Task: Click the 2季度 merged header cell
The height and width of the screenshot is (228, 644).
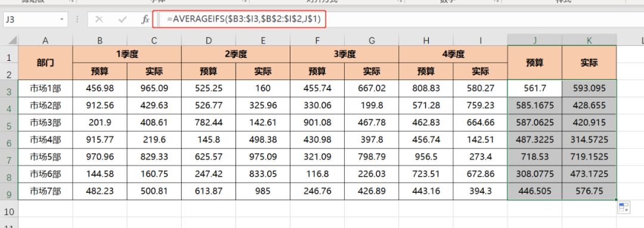Action: pyautogui.click(x=236, y=54)
